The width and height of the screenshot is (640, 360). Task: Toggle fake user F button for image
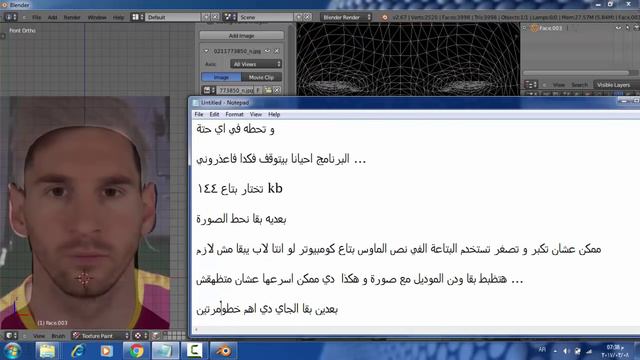[x=258, y=90]
